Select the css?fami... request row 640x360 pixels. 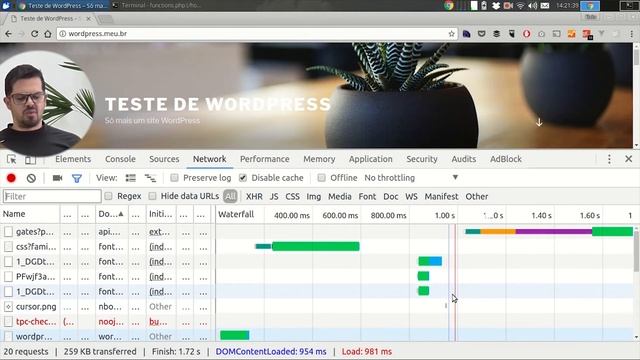tap(316, 247)
